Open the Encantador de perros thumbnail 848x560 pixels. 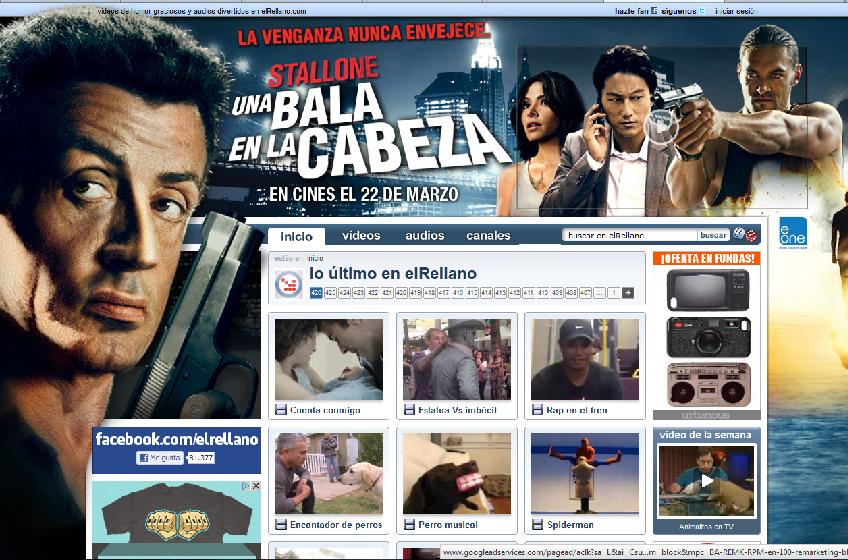[x=329, y=473]
